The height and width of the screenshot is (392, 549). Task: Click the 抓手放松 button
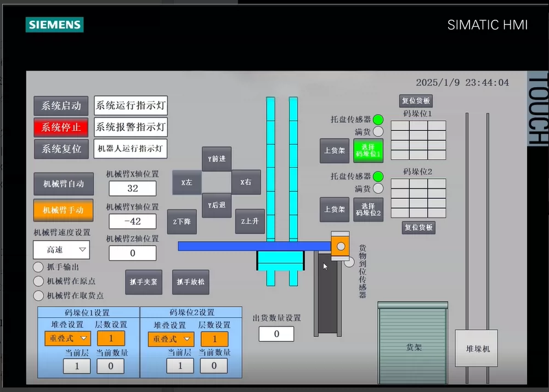[191, 282]
